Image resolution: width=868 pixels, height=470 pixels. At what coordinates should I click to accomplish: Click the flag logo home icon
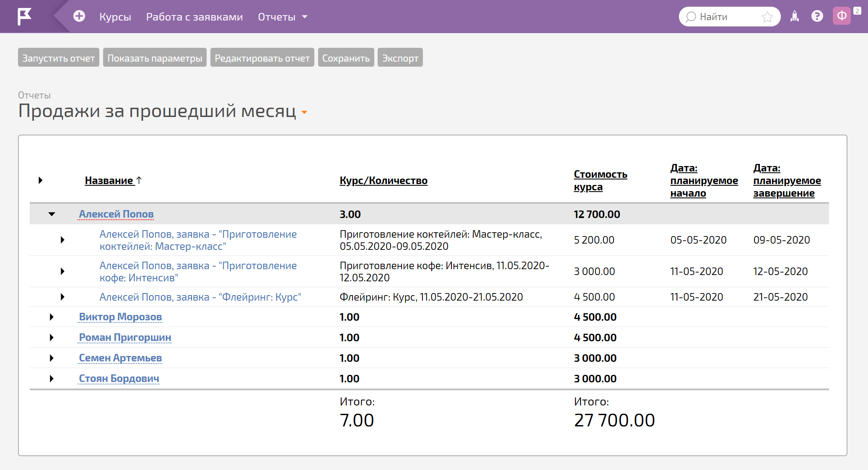coord(24,17)
